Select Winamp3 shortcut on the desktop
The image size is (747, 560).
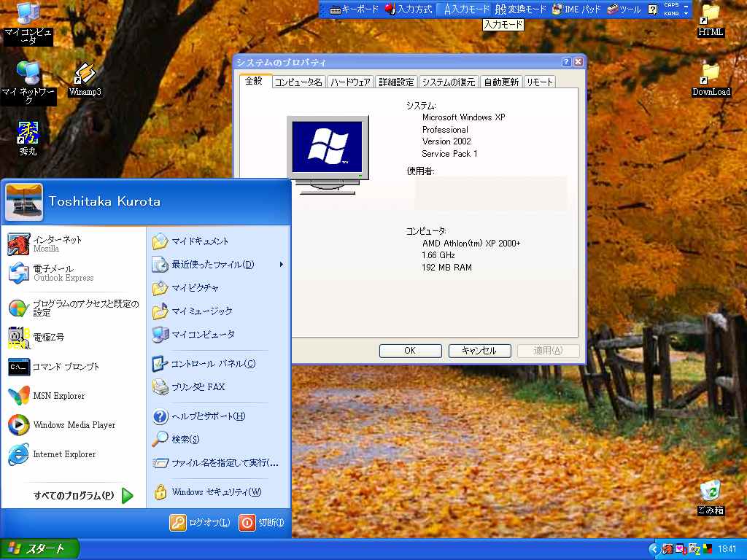click(x=85, y=79)
